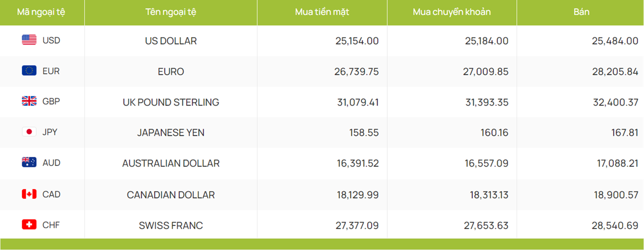Screen dimensions: 644x250
Task: Select the AUSTRALIAN DOLLAR transfer rate 16,557.09
Action: (x=486, y=163)
